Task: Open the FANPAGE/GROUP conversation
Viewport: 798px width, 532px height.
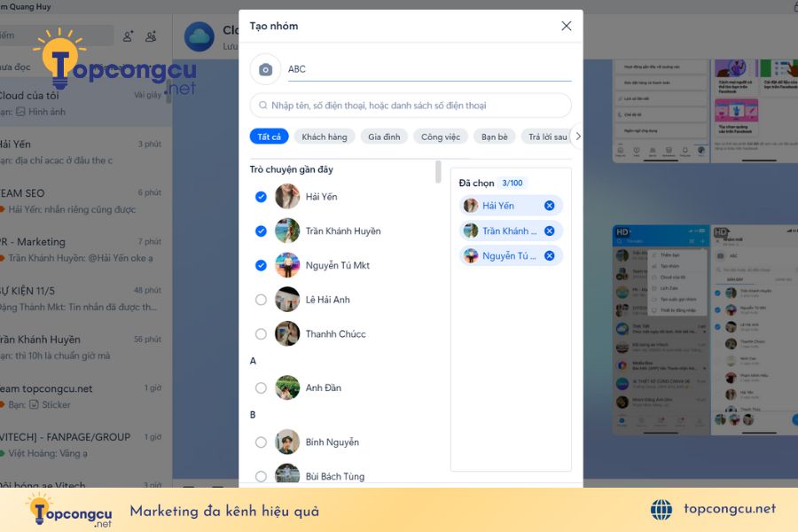Action: click(x=84, y=445)
